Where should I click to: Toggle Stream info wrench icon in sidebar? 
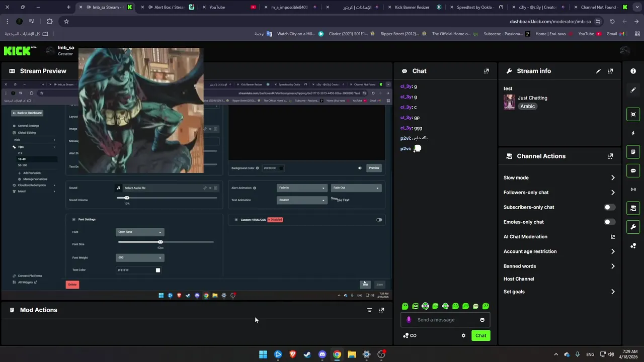[x=633, y=227]
